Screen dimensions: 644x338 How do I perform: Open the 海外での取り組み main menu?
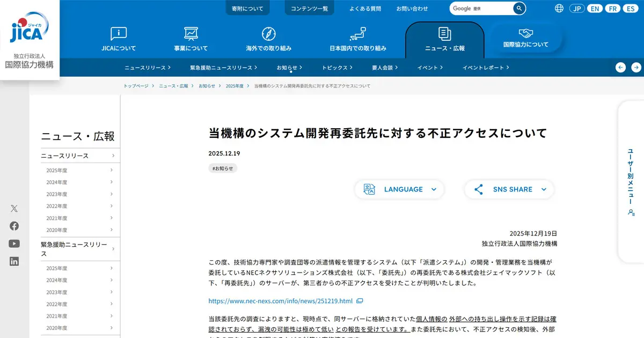click(x=268, y=39)
